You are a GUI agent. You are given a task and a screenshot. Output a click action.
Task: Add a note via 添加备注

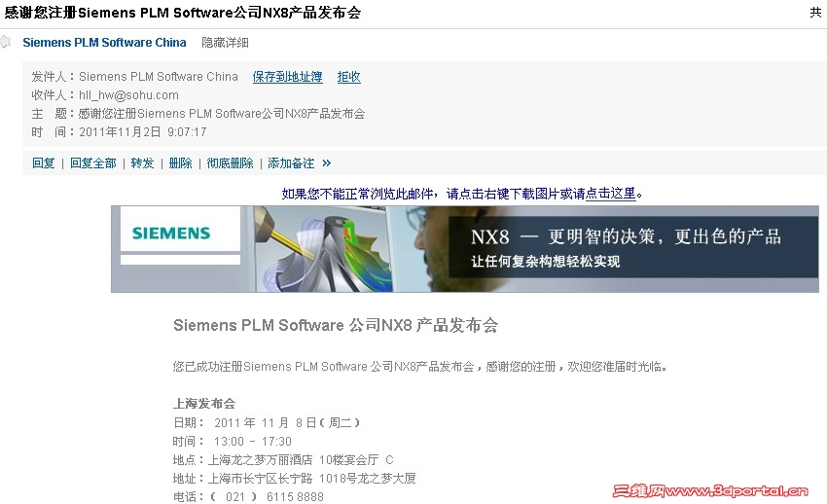(x=291, y=163)
